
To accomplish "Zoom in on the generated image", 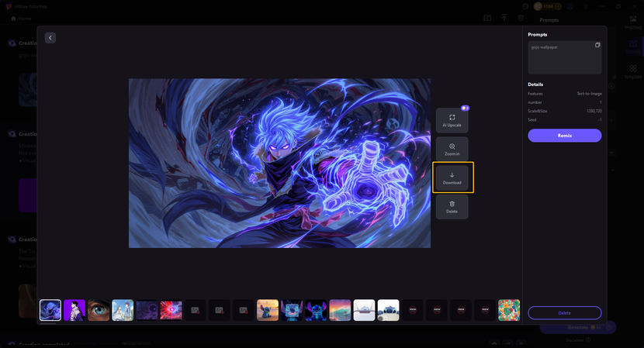I will coord(452,149).
